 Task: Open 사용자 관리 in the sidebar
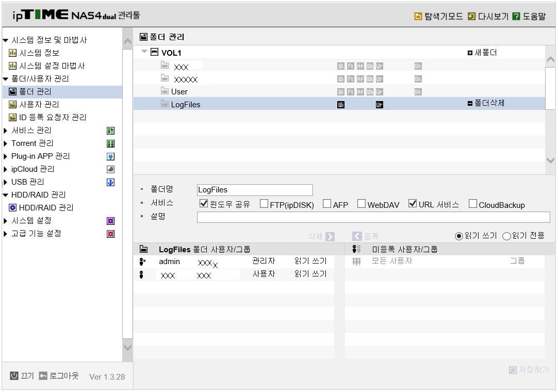[x=34, y=105]
